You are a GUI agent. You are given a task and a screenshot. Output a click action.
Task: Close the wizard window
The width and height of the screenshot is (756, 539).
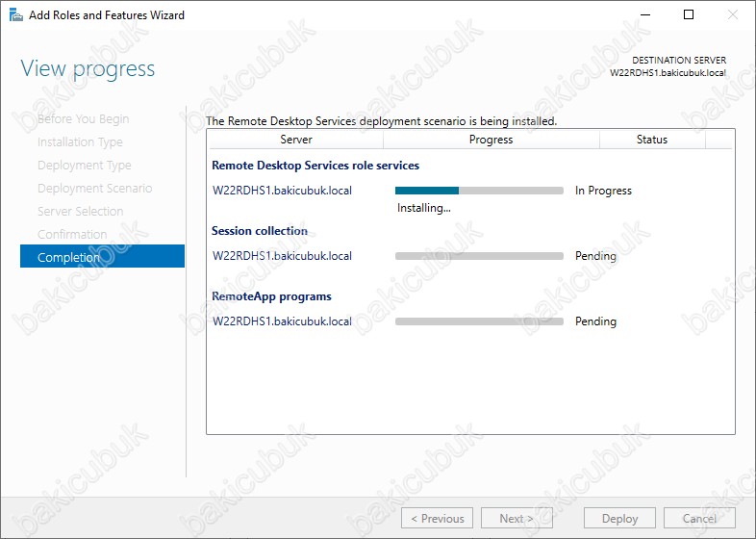[x=732, y=15]
